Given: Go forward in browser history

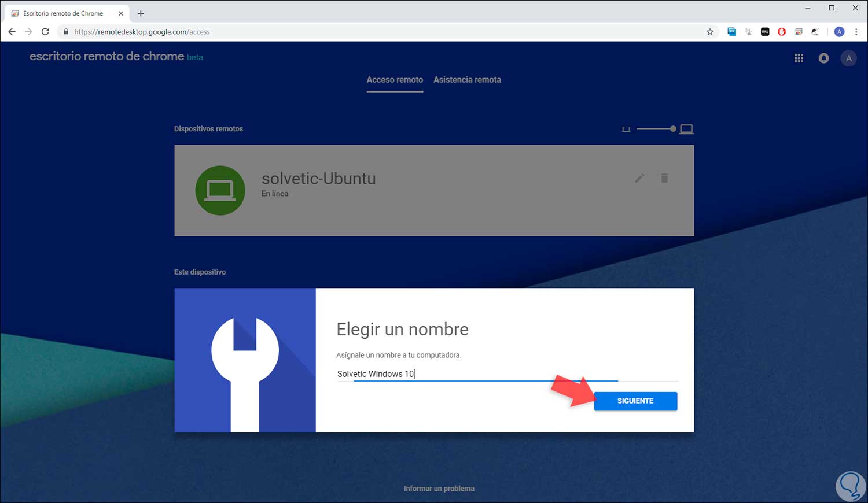Looking at the screenshot, I should [28, 32].
